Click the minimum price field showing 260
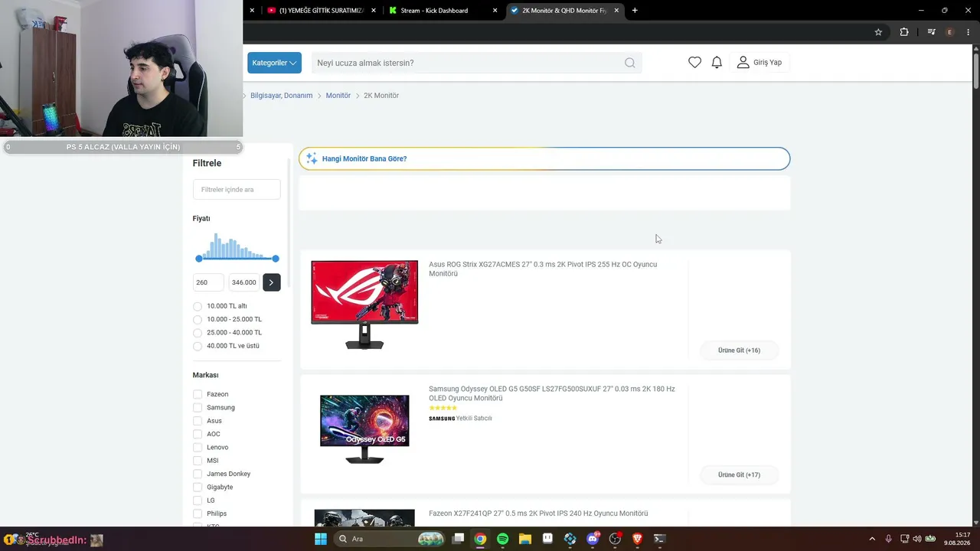980x551 pixels. [208, 282]
